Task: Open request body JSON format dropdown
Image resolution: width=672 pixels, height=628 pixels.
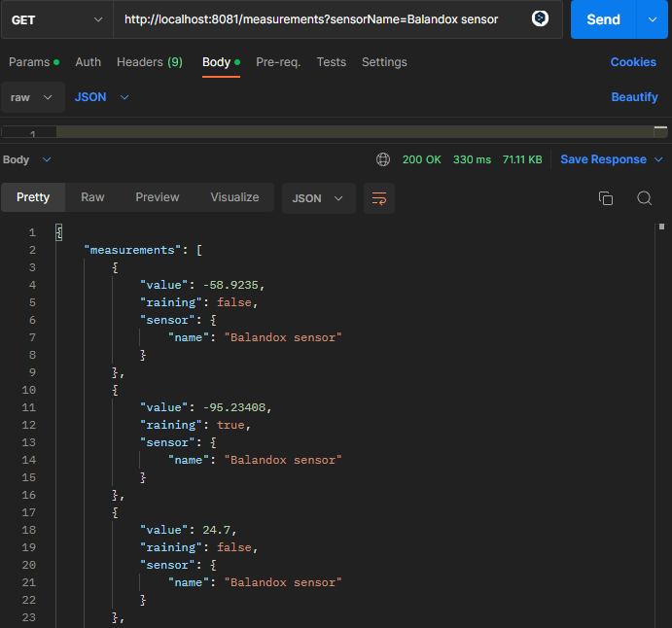Action: pyautogui.click(x=101, y=97)
